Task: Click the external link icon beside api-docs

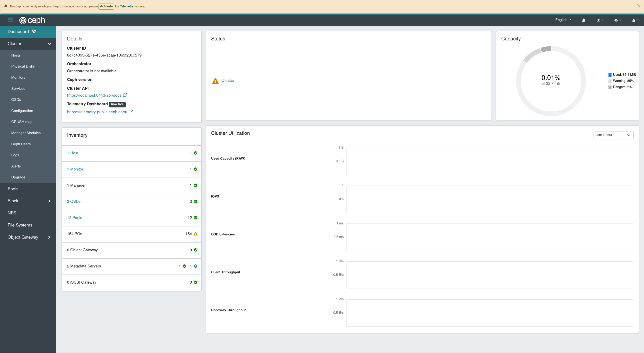Action: [125, 95]
